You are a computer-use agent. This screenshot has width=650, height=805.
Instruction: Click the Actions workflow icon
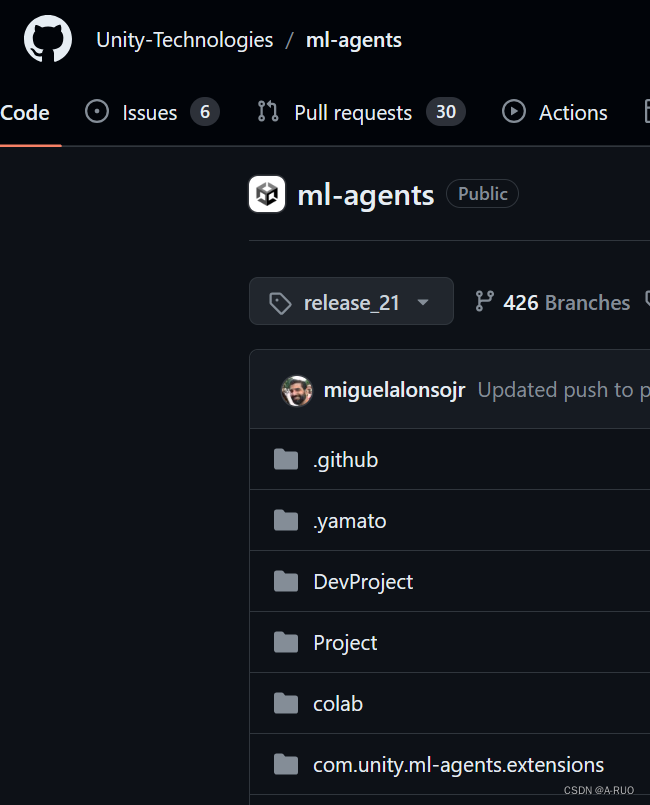(x=513, y=112)
